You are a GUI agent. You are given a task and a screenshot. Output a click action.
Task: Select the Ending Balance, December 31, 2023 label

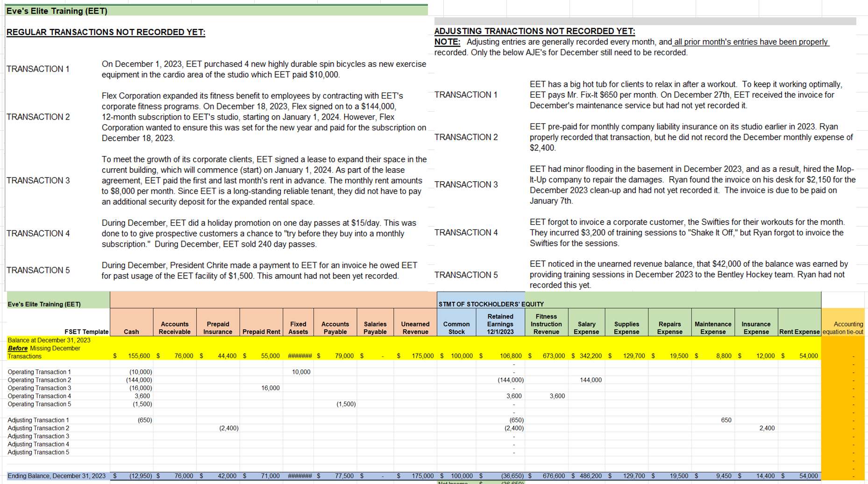(x=56, y=476)
